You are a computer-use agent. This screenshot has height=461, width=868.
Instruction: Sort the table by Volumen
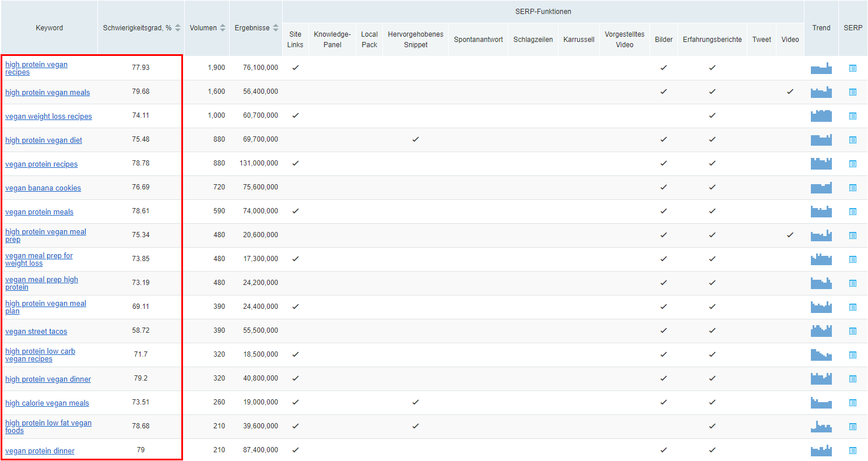coord(223,27)
